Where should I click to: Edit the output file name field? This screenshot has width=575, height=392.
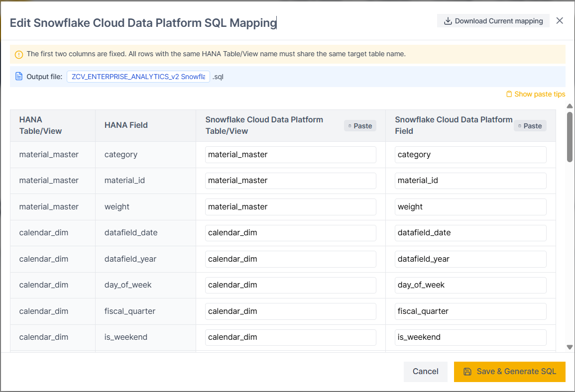coord(138,77)
